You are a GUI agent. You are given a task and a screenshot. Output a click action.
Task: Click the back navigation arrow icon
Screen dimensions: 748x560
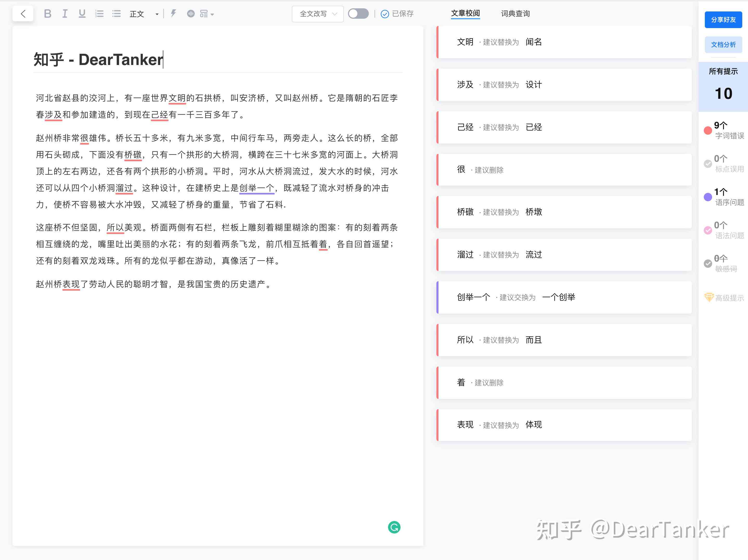pos(23,13)
